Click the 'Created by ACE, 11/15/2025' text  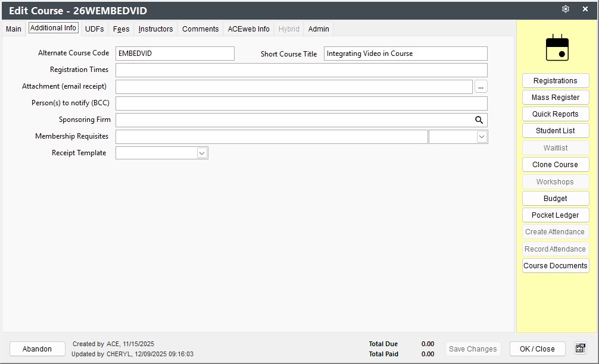[114, 344]
